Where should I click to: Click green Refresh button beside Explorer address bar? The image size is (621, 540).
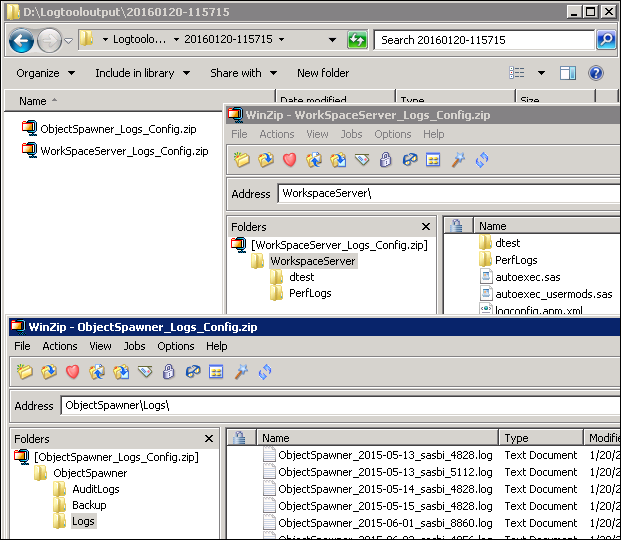[x=357, y=40]
